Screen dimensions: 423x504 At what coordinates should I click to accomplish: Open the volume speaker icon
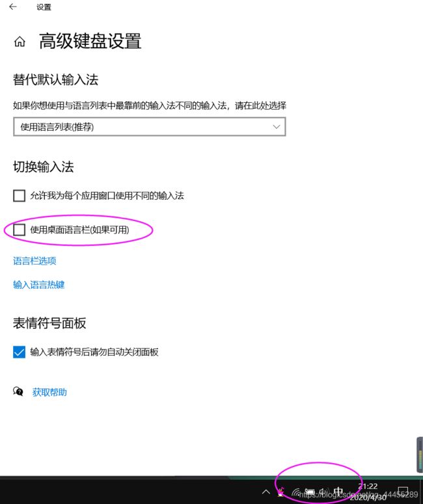point(323,492)
